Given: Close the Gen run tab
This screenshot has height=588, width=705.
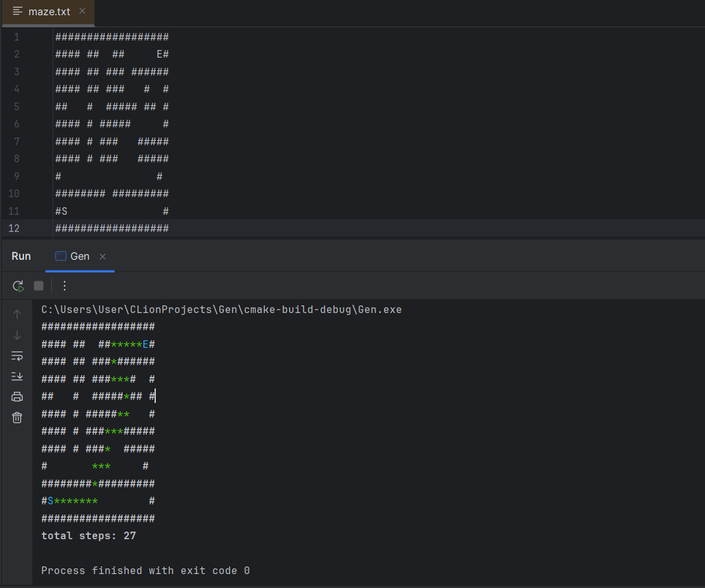Looking at the screenshot, I should pos(103,257).
